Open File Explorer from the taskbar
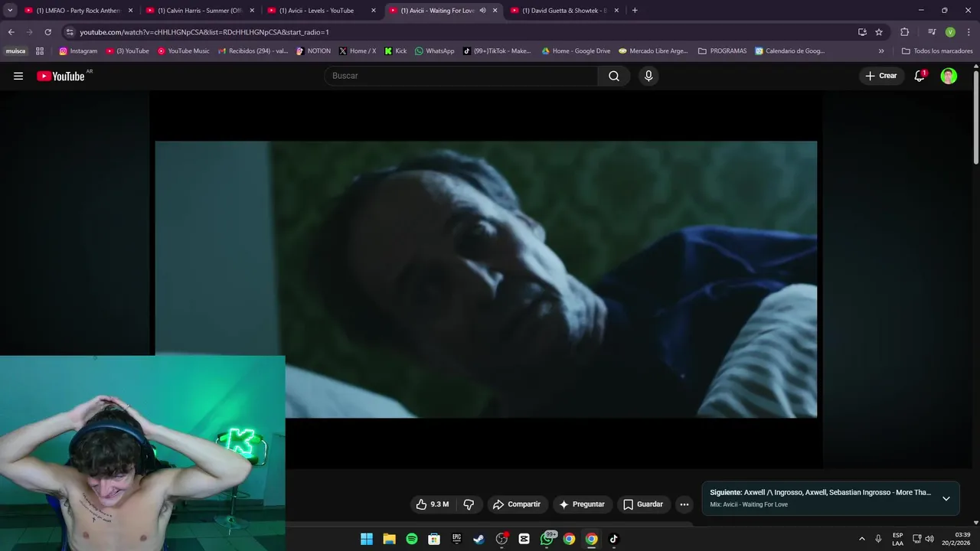This screenshot has width=980, height=551. click(x=389, y=539)
